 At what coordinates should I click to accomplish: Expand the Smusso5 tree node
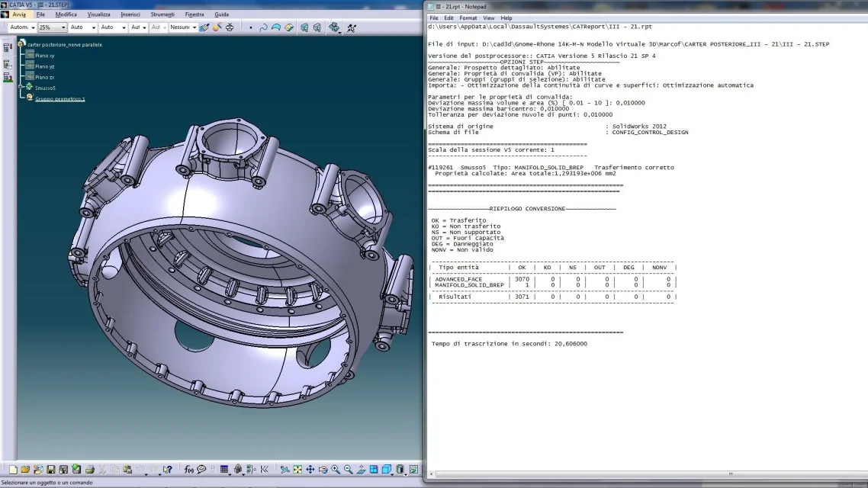(21, 87)
